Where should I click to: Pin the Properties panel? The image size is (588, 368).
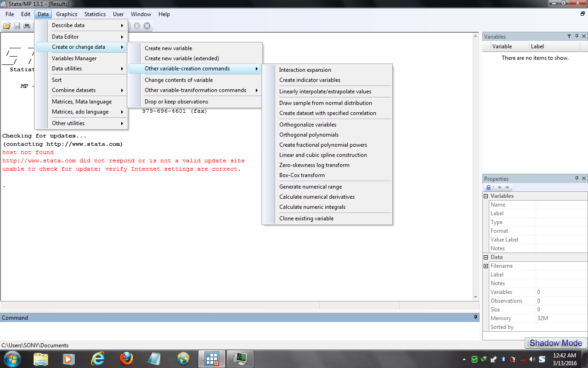pyautogui.click(x=577, y=178)
